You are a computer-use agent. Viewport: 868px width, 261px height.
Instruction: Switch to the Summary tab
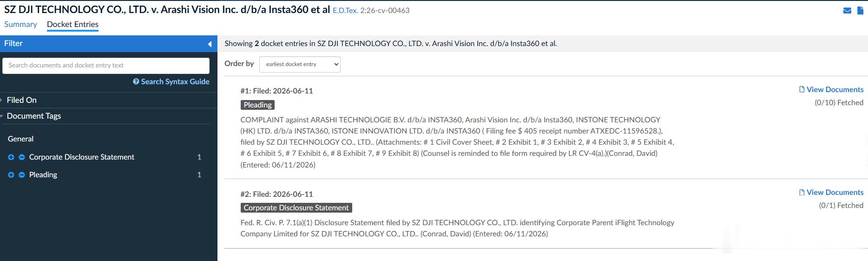[x=20, y=24]
